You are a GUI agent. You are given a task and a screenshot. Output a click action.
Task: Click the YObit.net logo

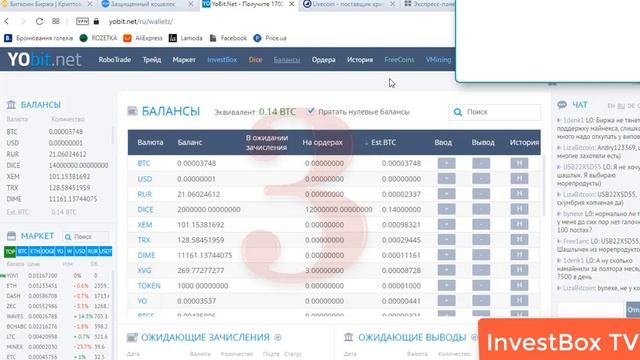[44, 60]
